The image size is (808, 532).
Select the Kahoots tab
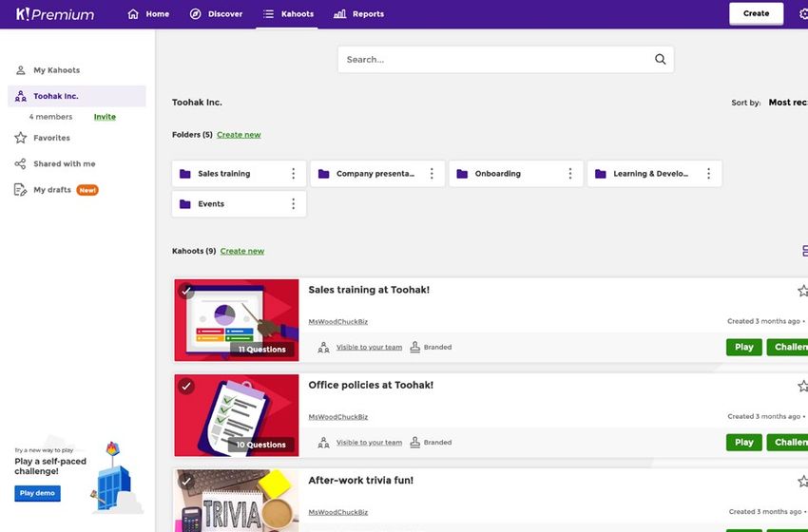point(288,14)
